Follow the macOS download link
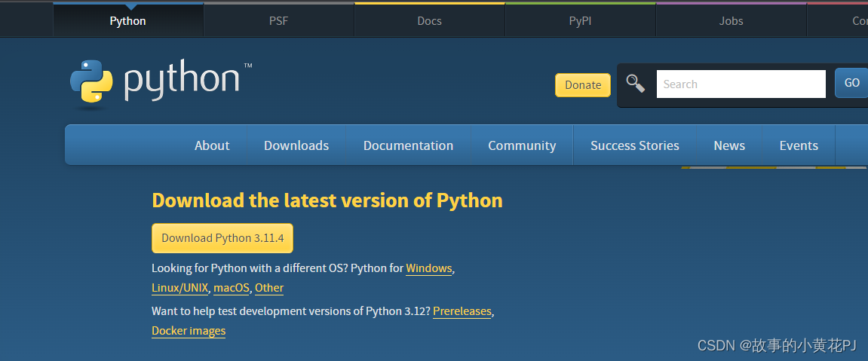868x361 pixels. pyautogui.click(x=232, y=288)
